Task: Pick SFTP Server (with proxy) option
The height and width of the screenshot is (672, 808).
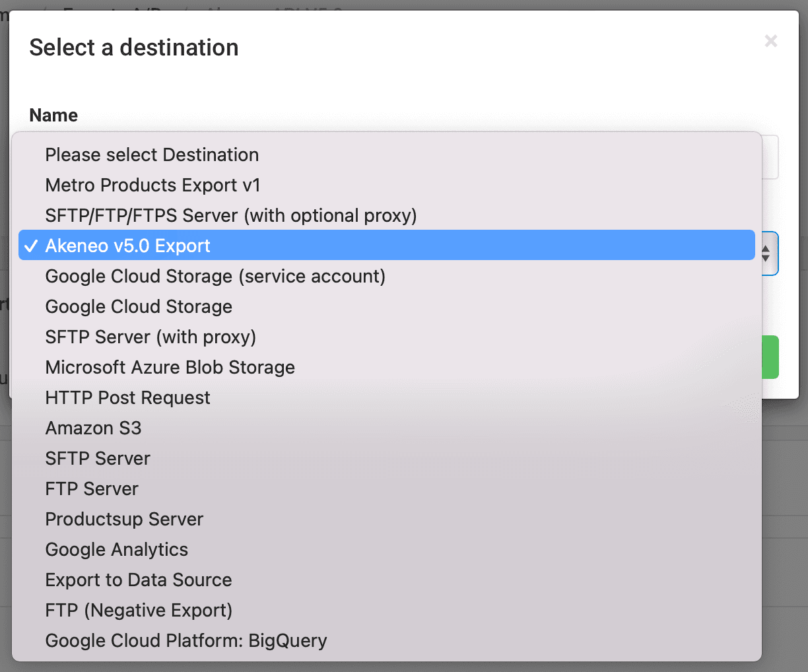Action: click(151, 337)
